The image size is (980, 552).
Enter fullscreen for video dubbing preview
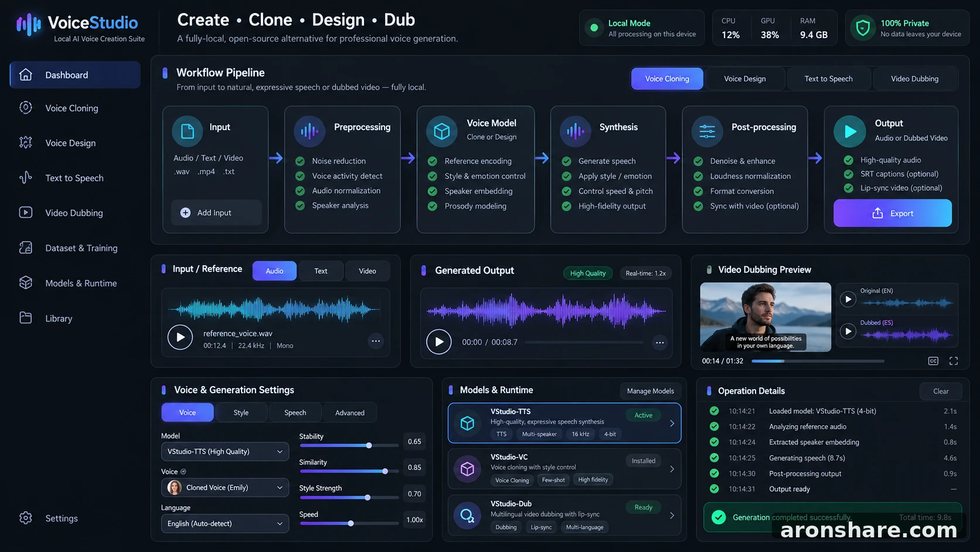pyautogui.click(x=954, y=361)
